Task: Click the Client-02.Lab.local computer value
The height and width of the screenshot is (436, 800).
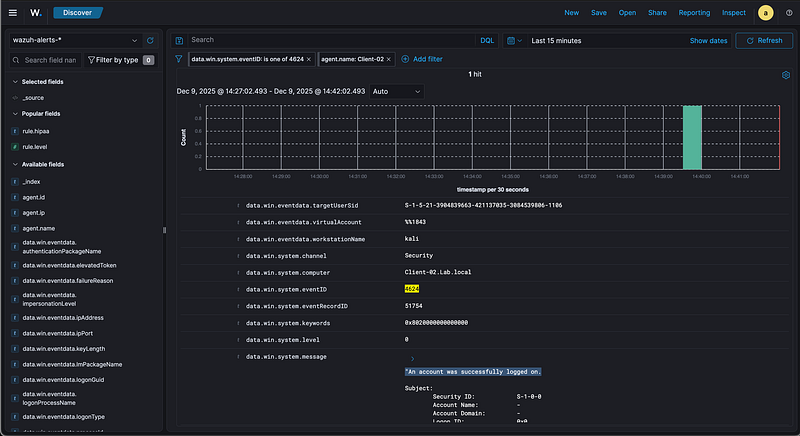Action: (x=438, y=272)
